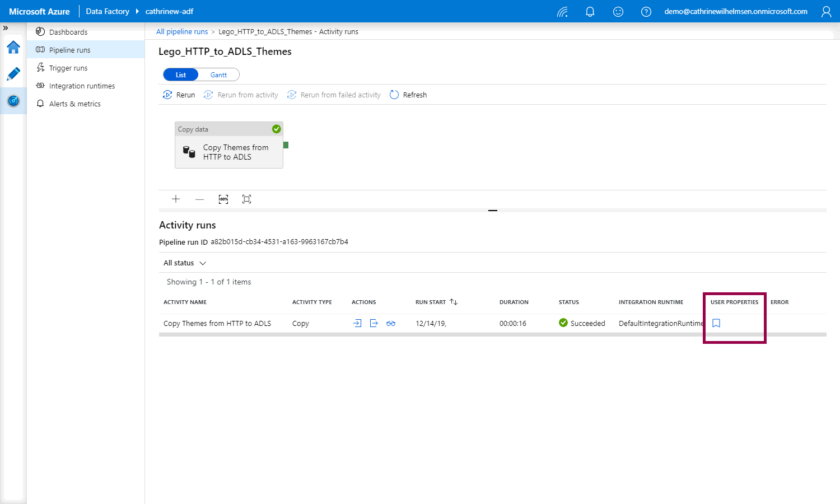Open the help question mark icon
The width and height of the screenshot is (840, 504).
coord(646,12)
